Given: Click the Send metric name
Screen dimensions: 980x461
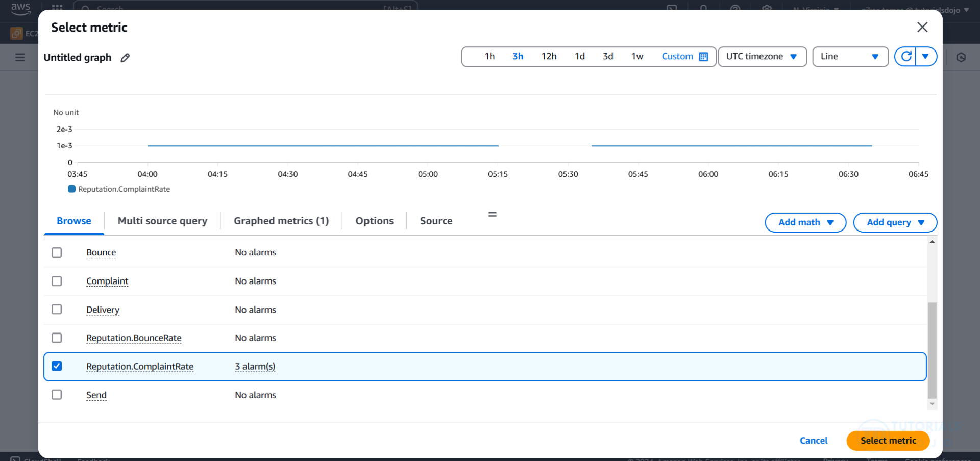Looking at the screenshot, I should pos(96,395).
